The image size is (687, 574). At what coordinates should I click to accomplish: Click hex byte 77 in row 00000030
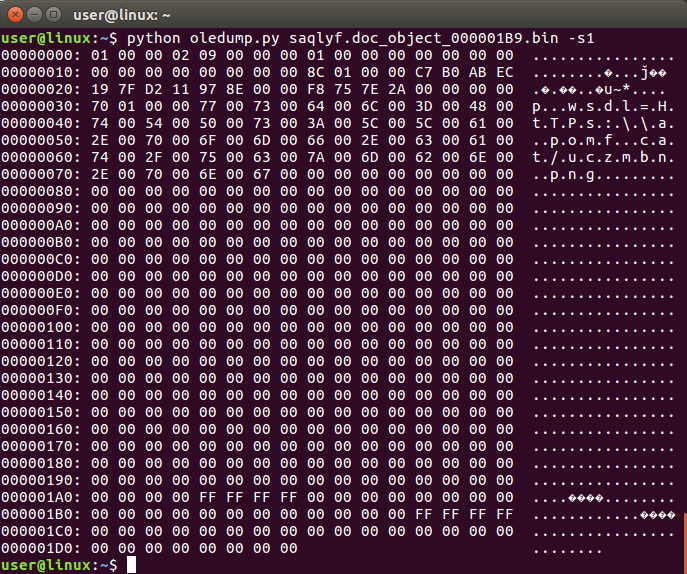point(208,106)
